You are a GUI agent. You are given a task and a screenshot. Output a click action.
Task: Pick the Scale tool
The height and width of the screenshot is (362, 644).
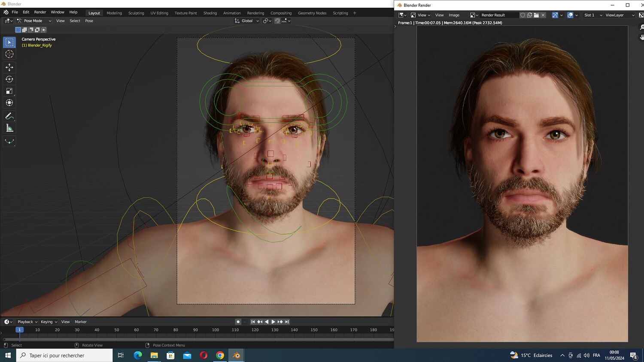pos(9,91)
